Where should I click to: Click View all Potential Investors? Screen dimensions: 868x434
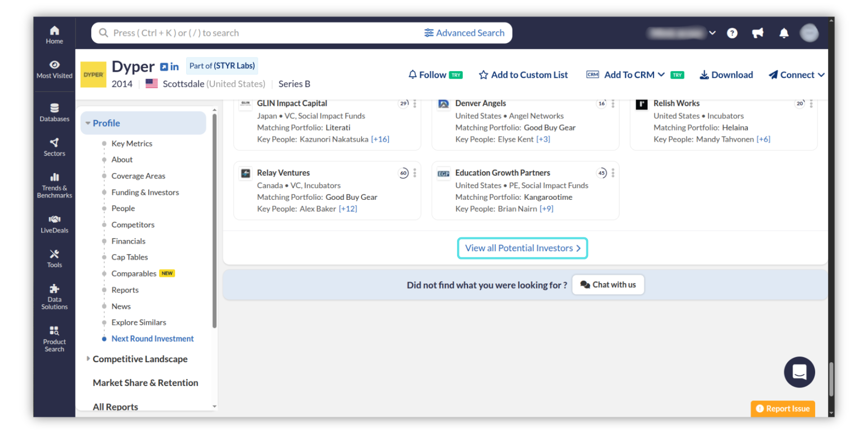[x=522, y=248]
